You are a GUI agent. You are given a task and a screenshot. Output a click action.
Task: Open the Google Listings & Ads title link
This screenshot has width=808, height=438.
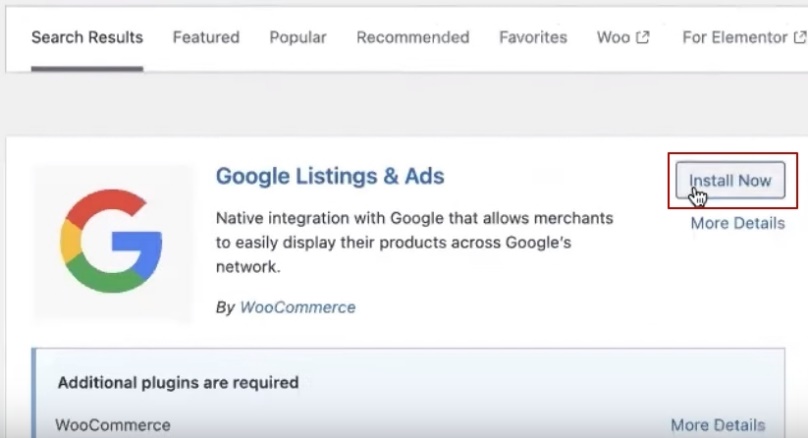[330, 177]
